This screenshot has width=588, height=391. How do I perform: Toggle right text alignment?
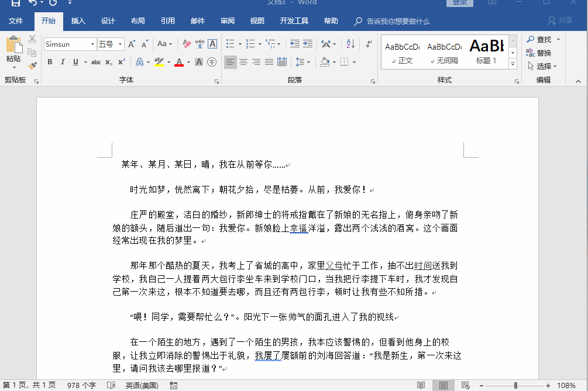tap(256, 62)
